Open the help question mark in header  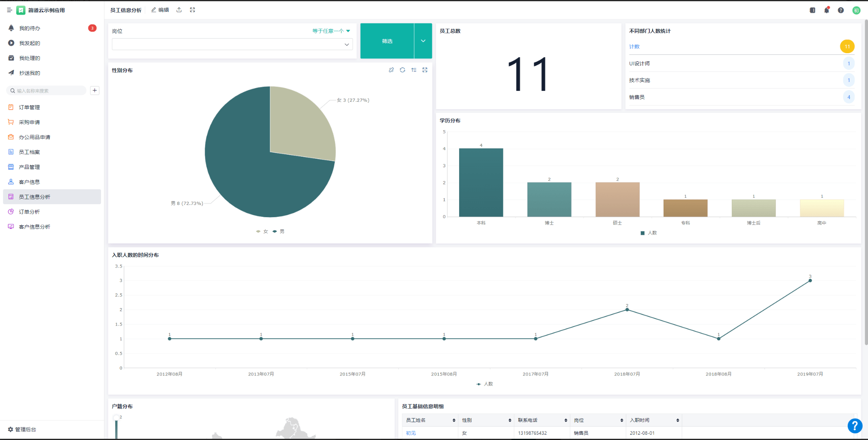pyautogui.click(x=841, y=10)
